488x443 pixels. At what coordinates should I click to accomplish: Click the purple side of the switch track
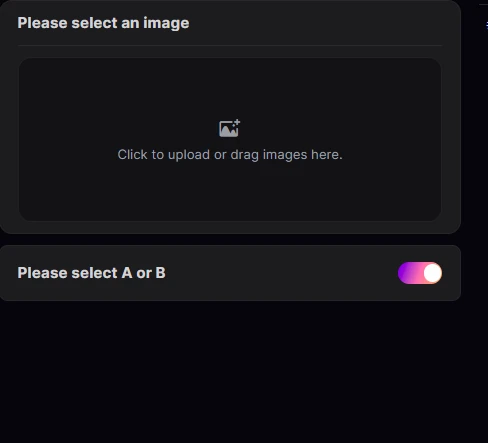click(404, 273)
